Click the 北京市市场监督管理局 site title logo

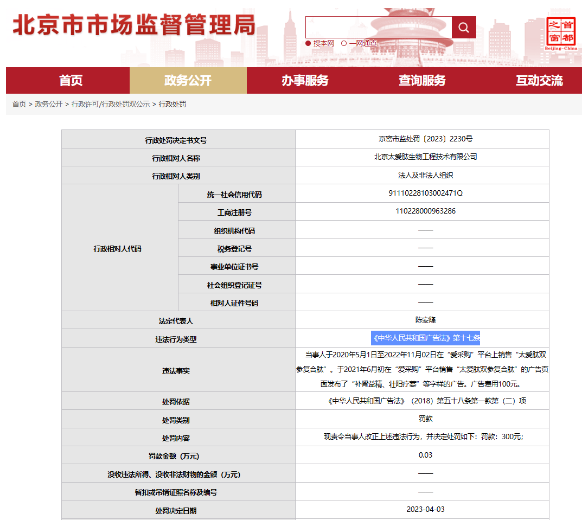click(134, 25)
